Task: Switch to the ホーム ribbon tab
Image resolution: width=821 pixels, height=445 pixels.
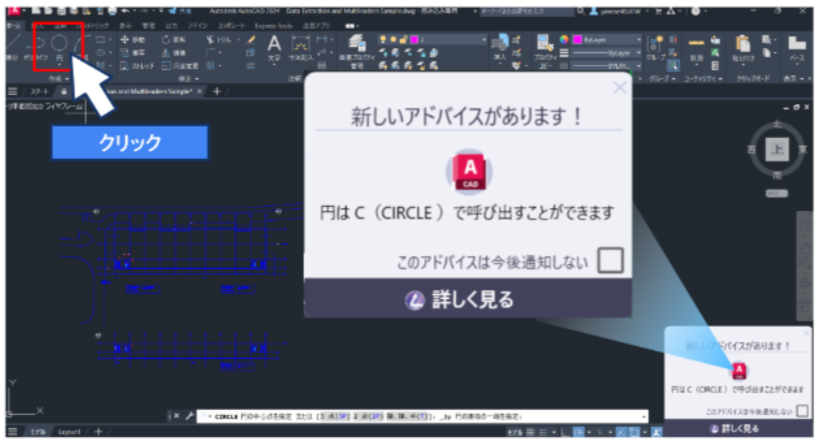Action: coord(14,26)
